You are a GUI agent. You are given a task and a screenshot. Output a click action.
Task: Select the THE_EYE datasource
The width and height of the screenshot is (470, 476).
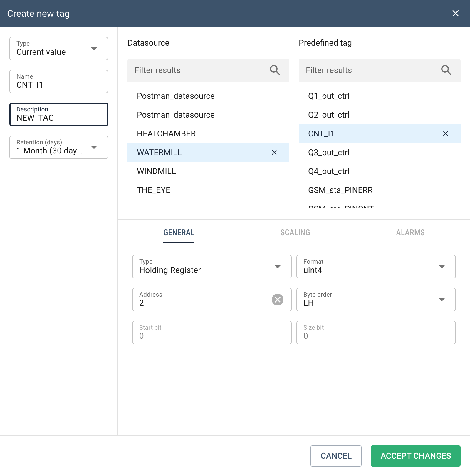click(208, 190)
